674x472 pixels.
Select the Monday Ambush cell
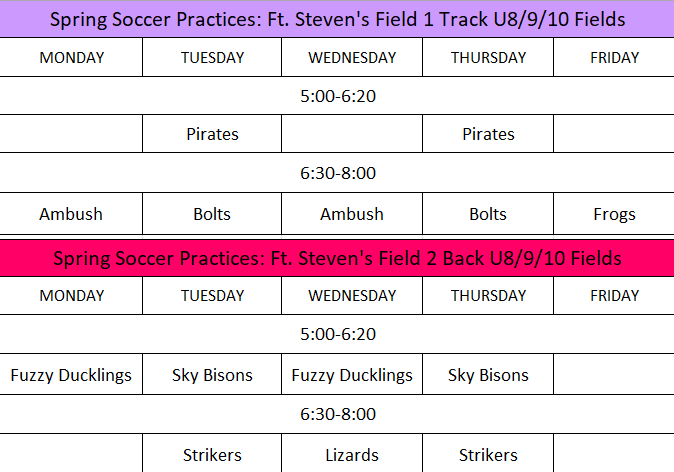click(x=71, y=214)
